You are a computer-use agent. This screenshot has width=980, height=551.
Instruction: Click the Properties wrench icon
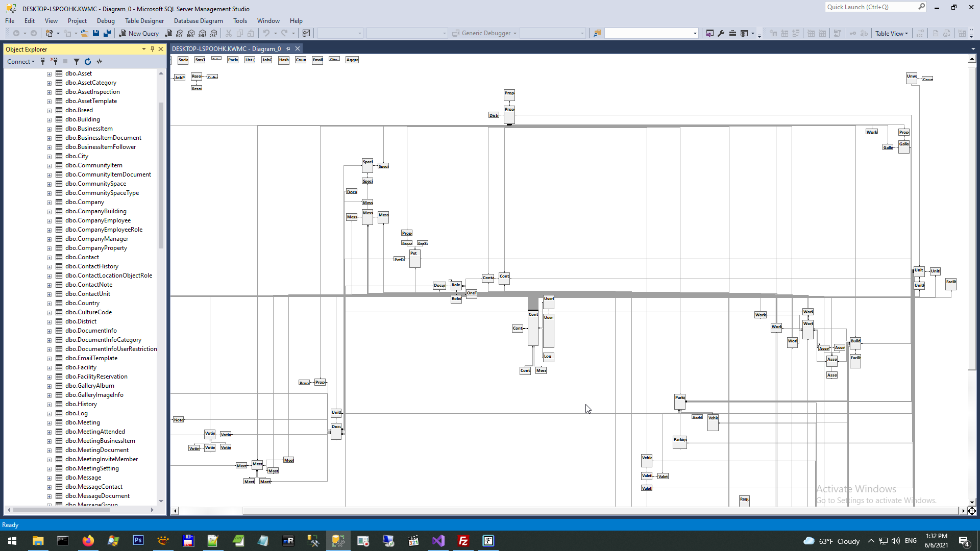point(721,34)
